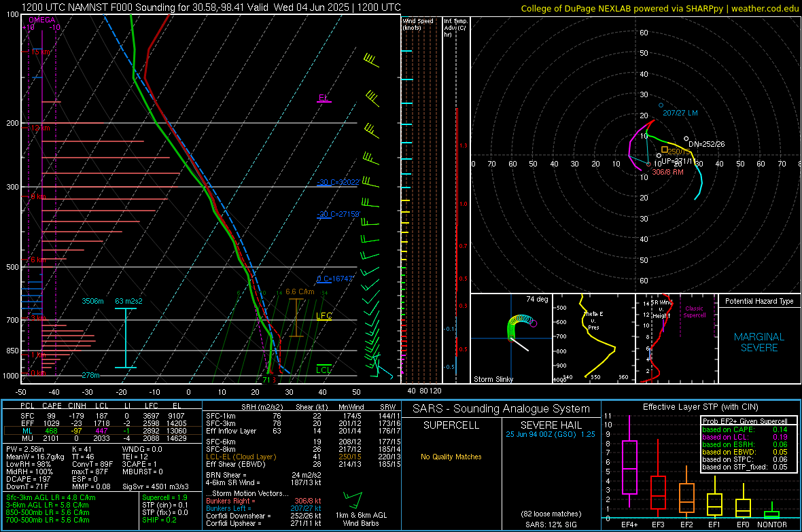
Task: Click the Eff Shear (EBWD) row
Action: (x=302, y=465)
